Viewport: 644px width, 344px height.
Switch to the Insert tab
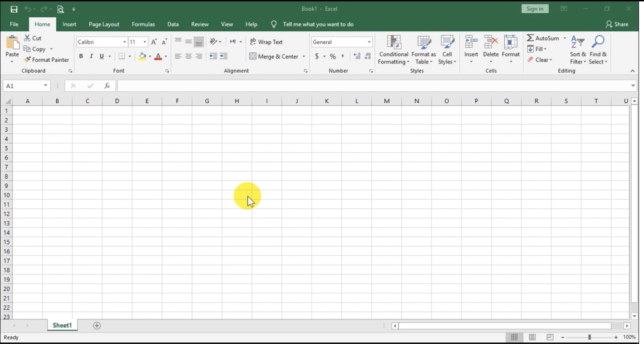[69, 24]
